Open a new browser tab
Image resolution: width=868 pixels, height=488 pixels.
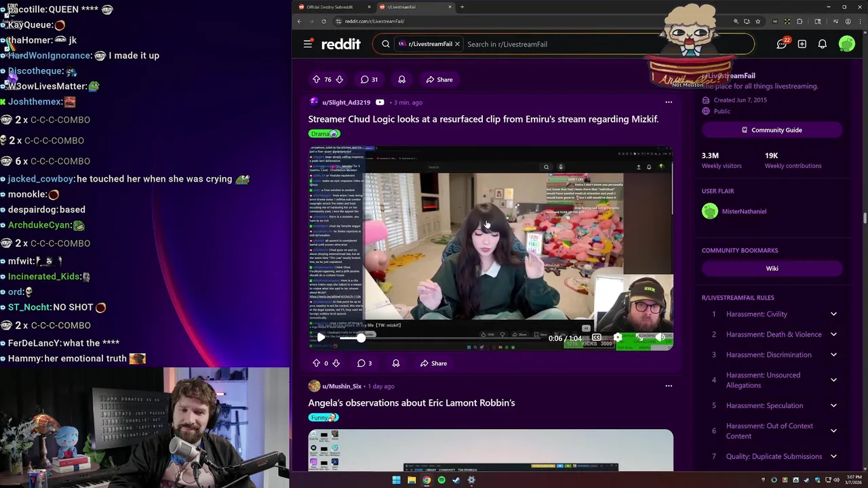[462, 7]
